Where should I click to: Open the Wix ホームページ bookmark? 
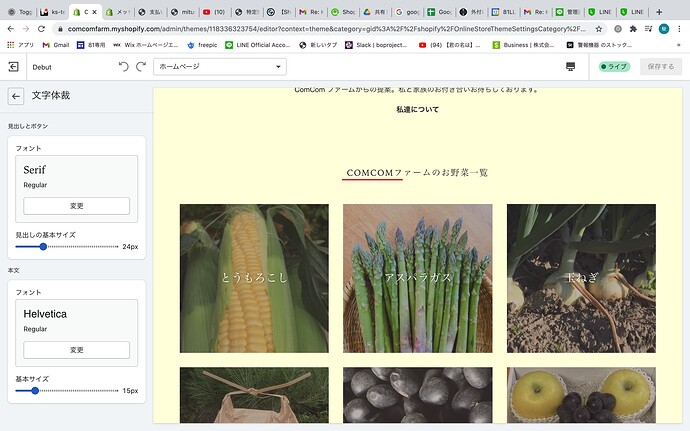(x=146, y=45)
